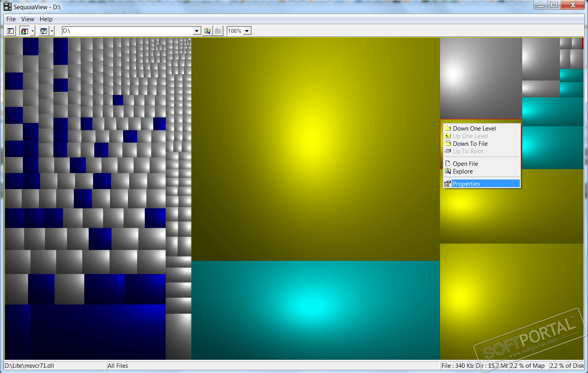Select Explore in the context menu
The image size is (588, 373).
pyautogui.click(x=482, y=171)
